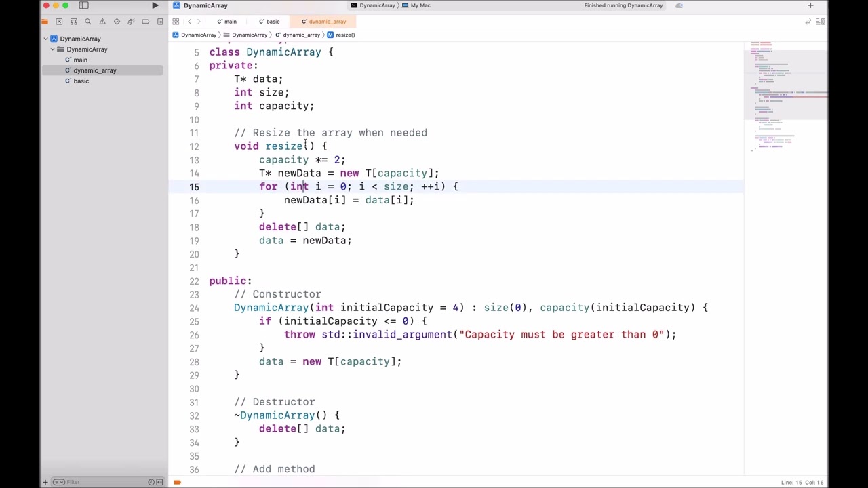
Task: Open the cloud status icon
Action: pyautogui.click(x=679, y=5)
